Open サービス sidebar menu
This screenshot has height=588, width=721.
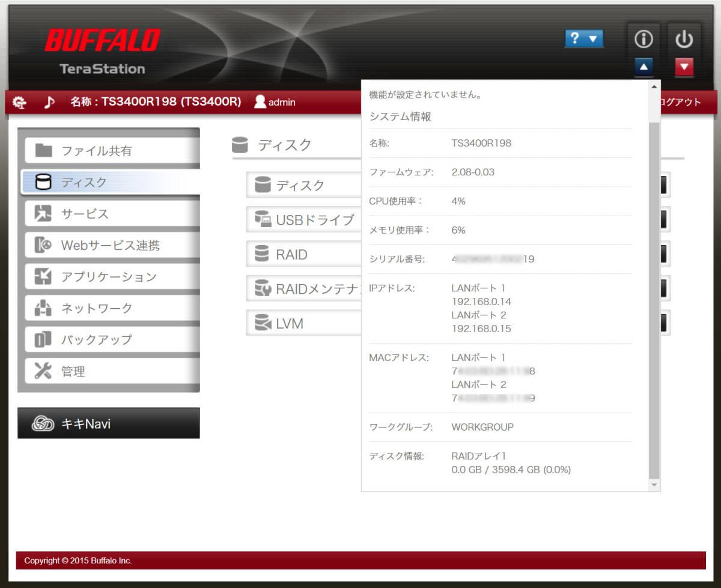click(x=112, y=214)
